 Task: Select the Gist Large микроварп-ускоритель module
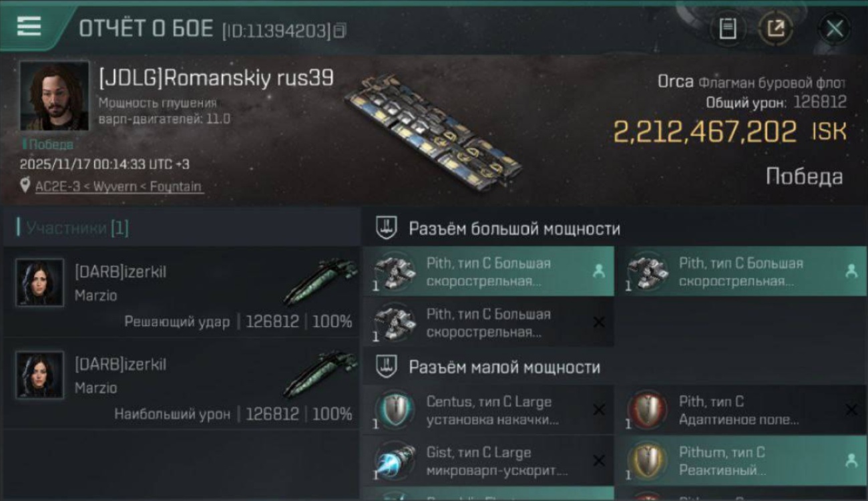pyautogui.click(x=487, y=461)
